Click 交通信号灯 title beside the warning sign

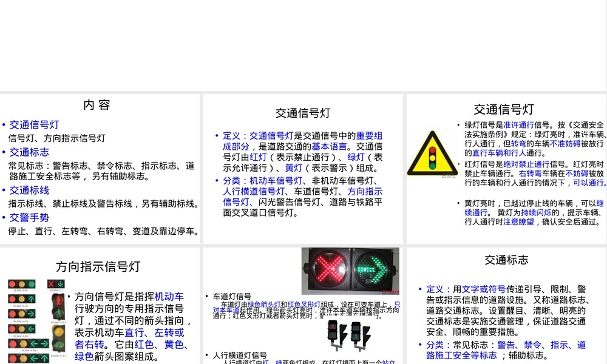[x=504, y=109]
